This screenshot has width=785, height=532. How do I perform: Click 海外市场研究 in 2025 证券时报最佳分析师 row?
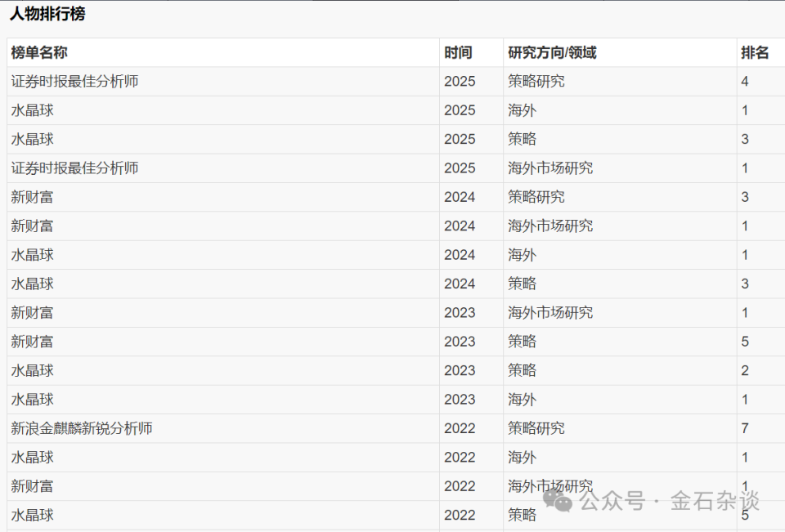point(550,168)
